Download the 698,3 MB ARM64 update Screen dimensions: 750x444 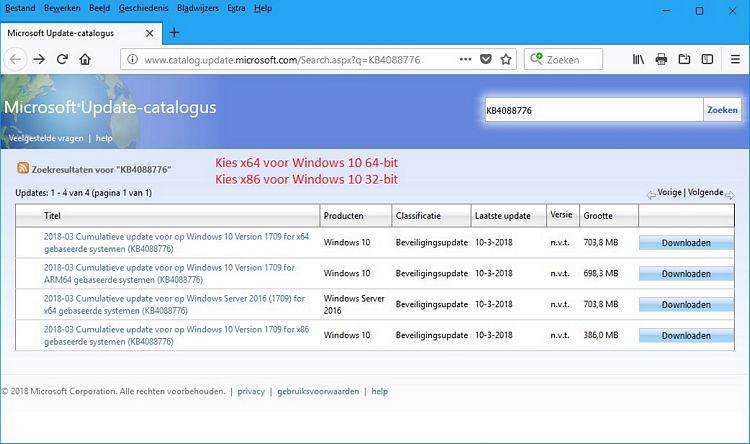coord(686,274)
